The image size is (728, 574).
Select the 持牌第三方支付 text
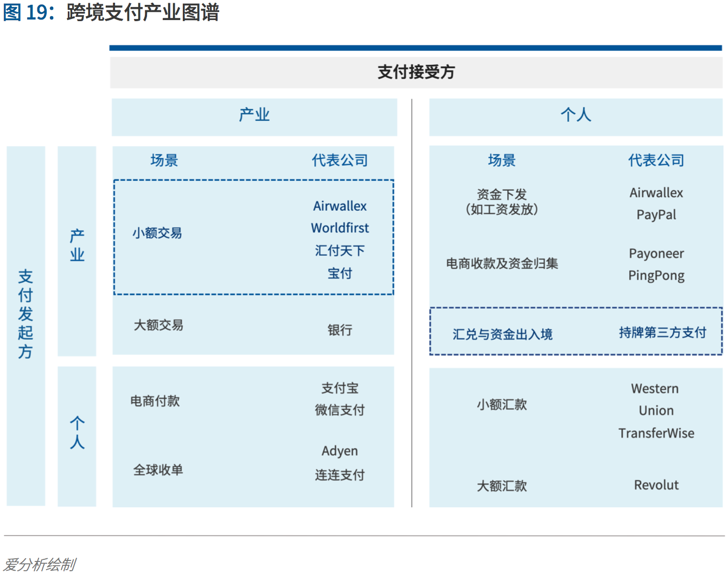[663, 332]
